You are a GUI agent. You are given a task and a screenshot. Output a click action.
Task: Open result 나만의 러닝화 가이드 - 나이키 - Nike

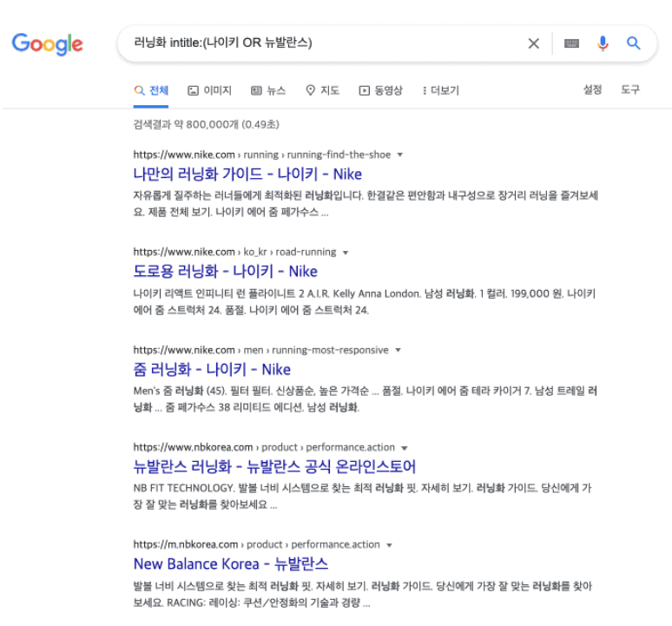click(x=247, y=174)
